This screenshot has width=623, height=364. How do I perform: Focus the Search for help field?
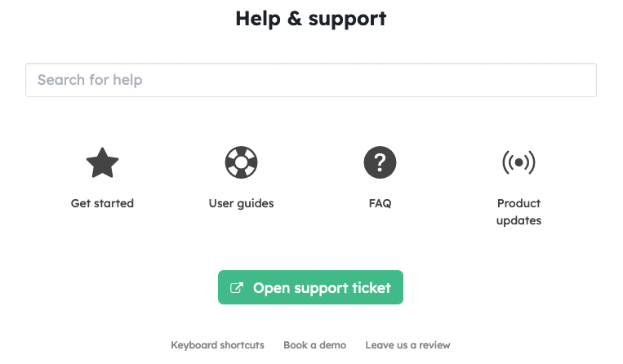pyautogui.click(x=311, y=80)
